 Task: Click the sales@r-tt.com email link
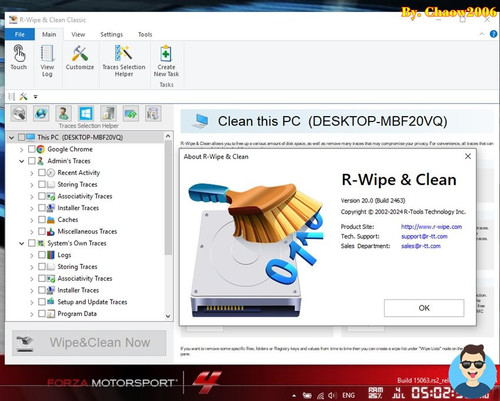(421, 246)
